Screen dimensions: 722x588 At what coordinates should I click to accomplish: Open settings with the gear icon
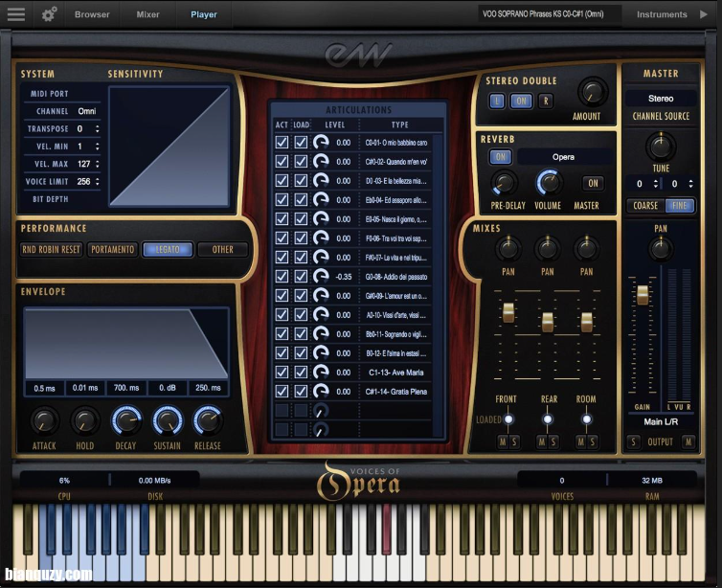click(49, 14)
